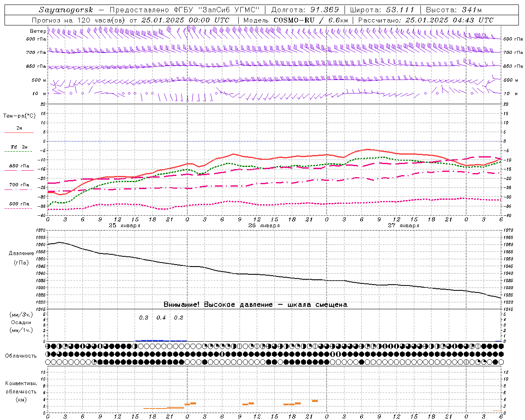
Task: Click the Высота: 341м value
Action: point(454,10)
